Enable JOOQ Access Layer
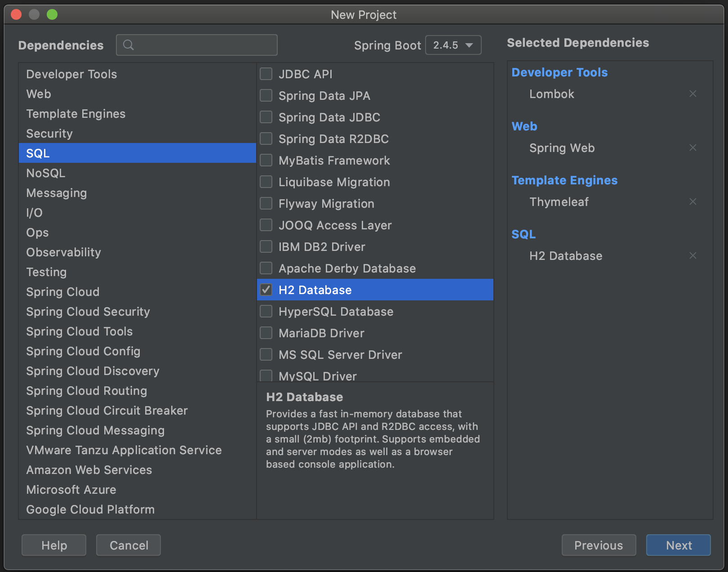Viewport: 728px width, 572px height. click(266, 225)
